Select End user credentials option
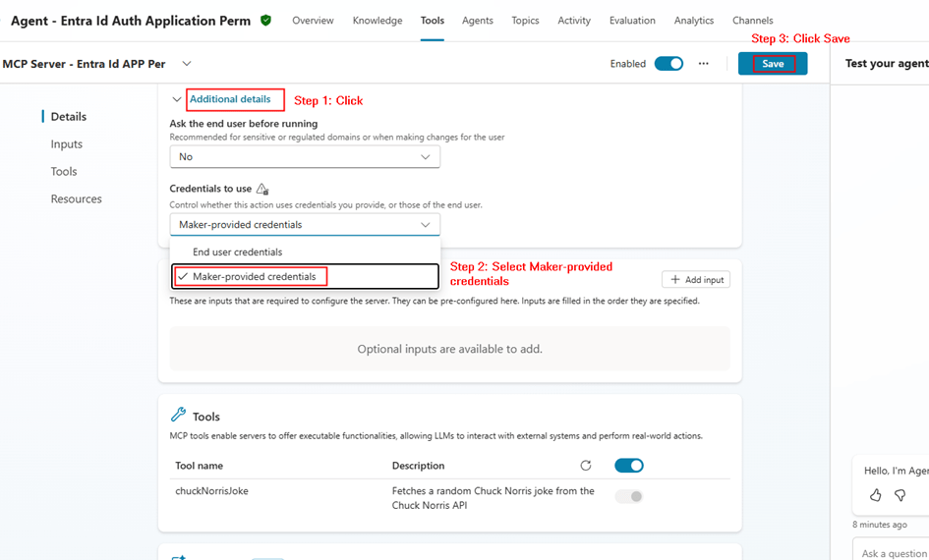 [x=237, y=252]
